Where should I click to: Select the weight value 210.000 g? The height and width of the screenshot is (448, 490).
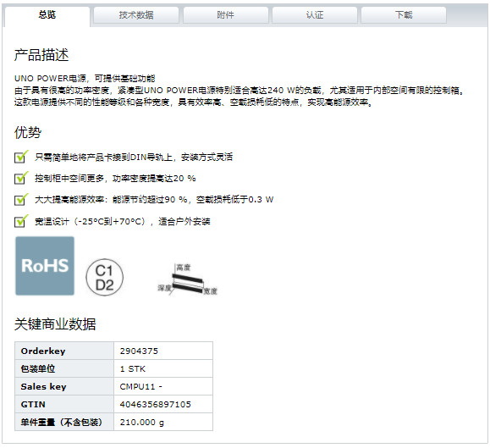[142, 423]
